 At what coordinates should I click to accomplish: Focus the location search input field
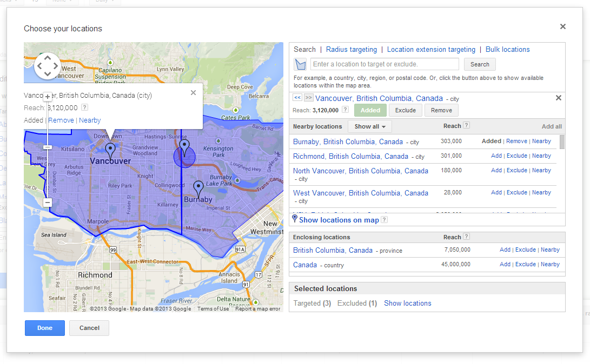pos(385,64)
